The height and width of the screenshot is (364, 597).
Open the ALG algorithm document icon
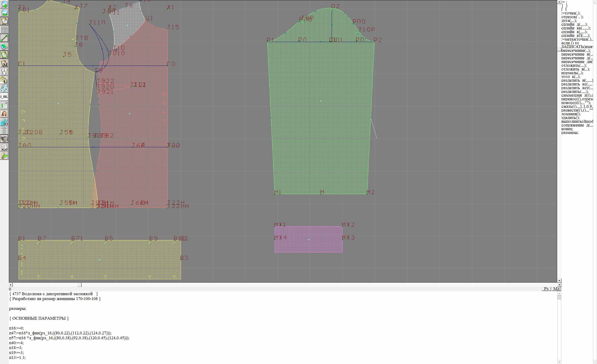tap(4, 147)
